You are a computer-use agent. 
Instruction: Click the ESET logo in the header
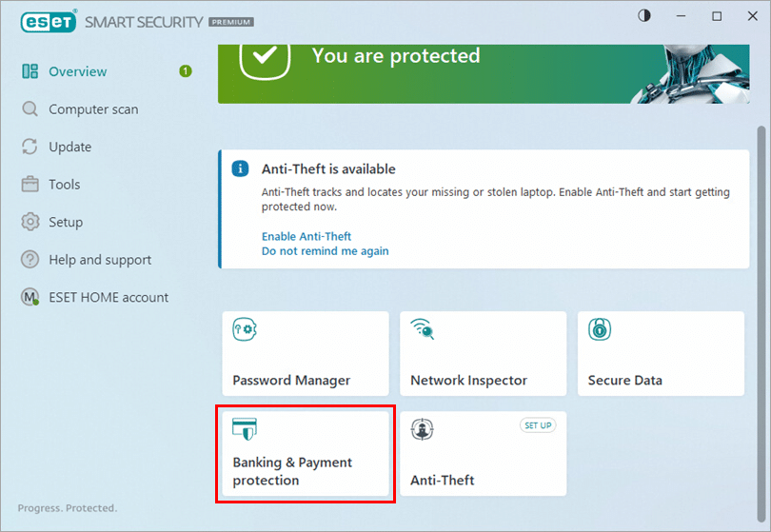[49, 22]
